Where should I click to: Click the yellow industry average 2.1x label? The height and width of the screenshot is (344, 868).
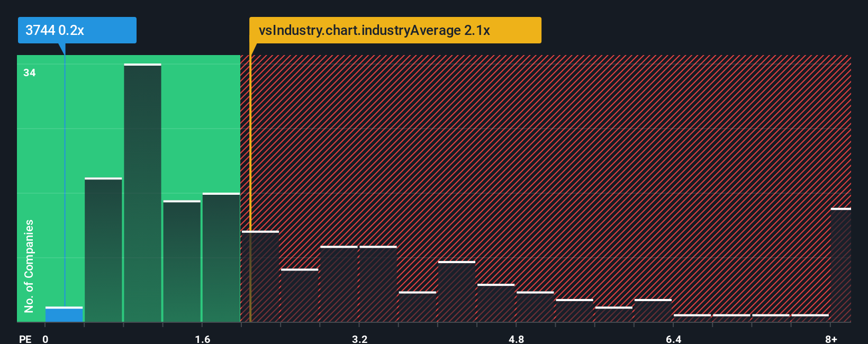395,30
